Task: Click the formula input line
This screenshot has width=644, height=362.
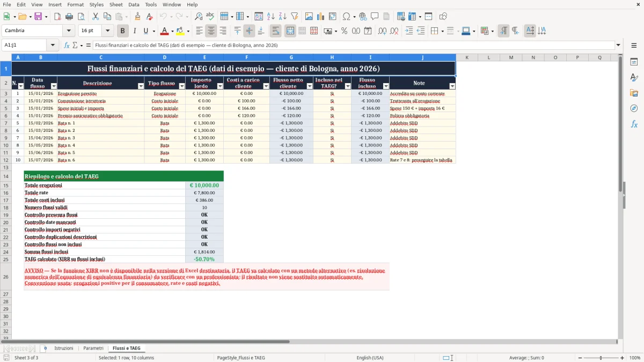Action: click(354, 45)
